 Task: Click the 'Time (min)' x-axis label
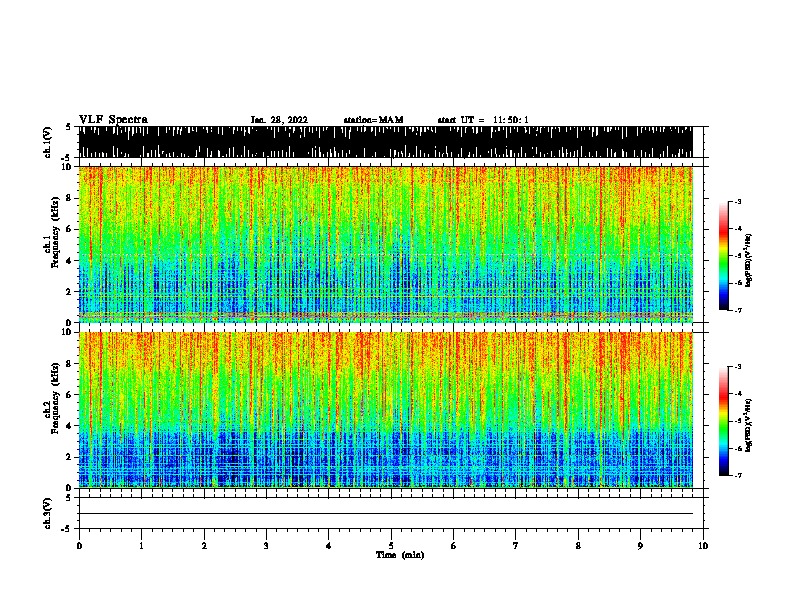[400, 555]
